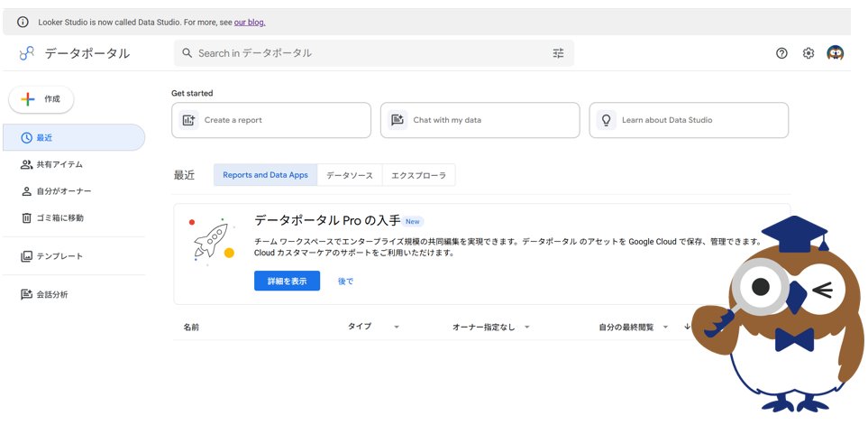Open 共有アイテム in the sidebar

click(74, 164)
